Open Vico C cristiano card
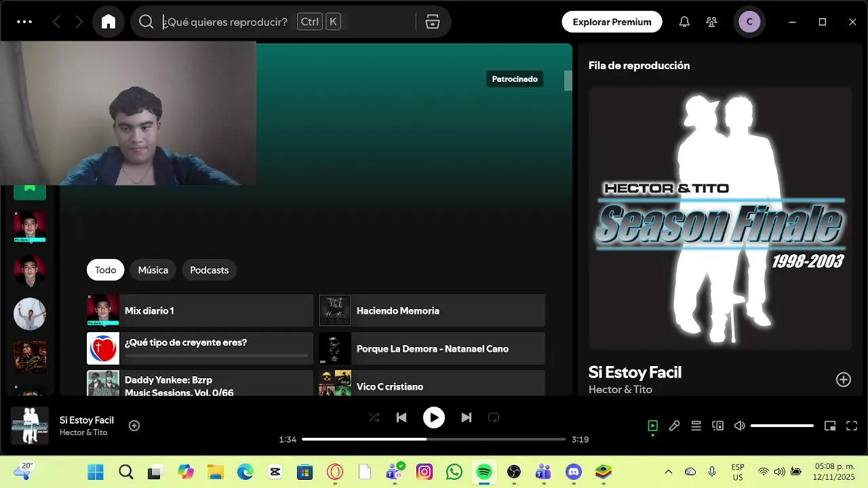This screenshot has width=868, height=488. point(432,384)
